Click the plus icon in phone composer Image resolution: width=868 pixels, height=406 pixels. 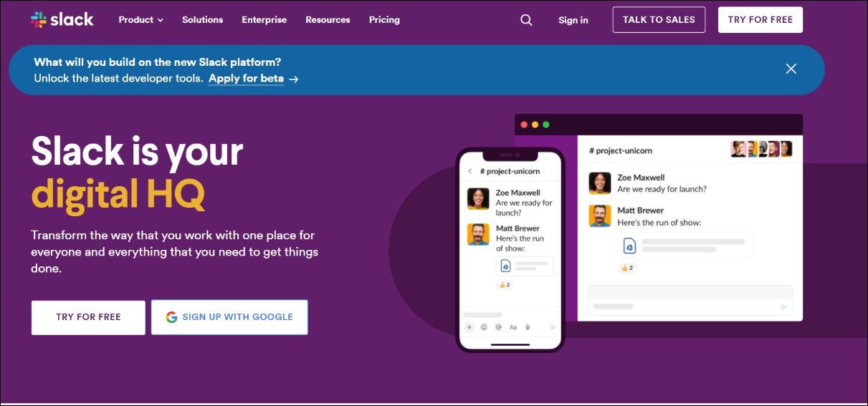[x=469, y=327]
